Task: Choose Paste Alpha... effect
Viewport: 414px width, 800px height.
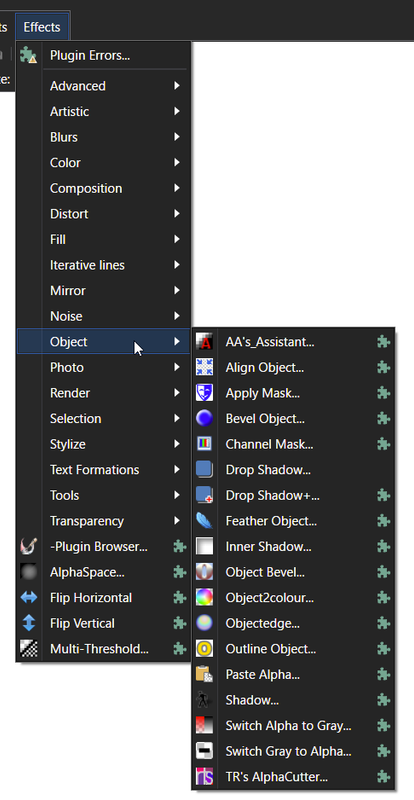Action: click(x=293, y=674)
